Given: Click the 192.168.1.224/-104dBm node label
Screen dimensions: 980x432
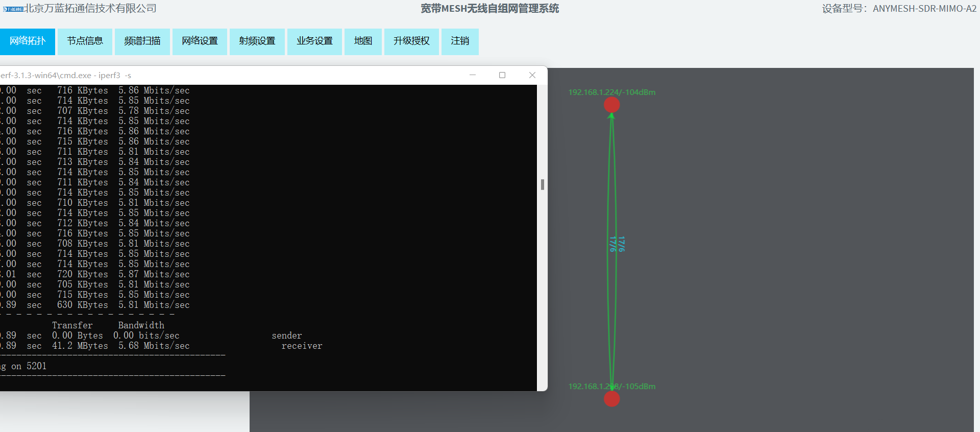Looking at the screenshot, I should [x=611, y=92].
